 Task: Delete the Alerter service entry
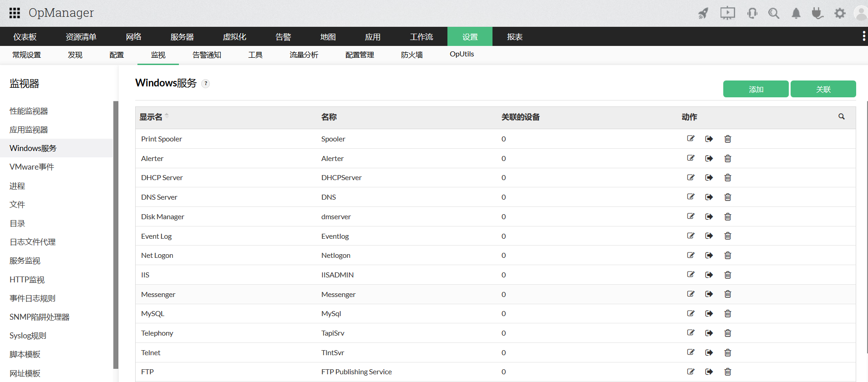pos(728,158)
